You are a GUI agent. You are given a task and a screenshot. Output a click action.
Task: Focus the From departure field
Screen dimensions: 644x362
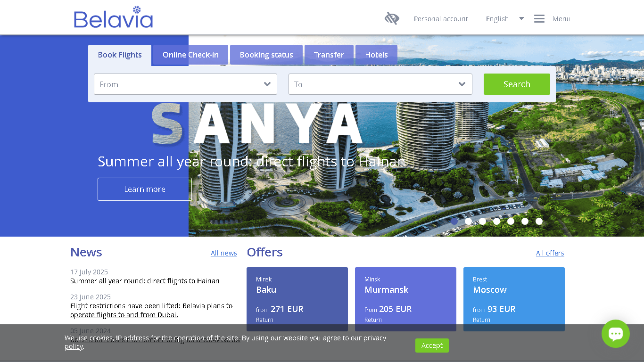pyautogui.click(x=185, y=84)
